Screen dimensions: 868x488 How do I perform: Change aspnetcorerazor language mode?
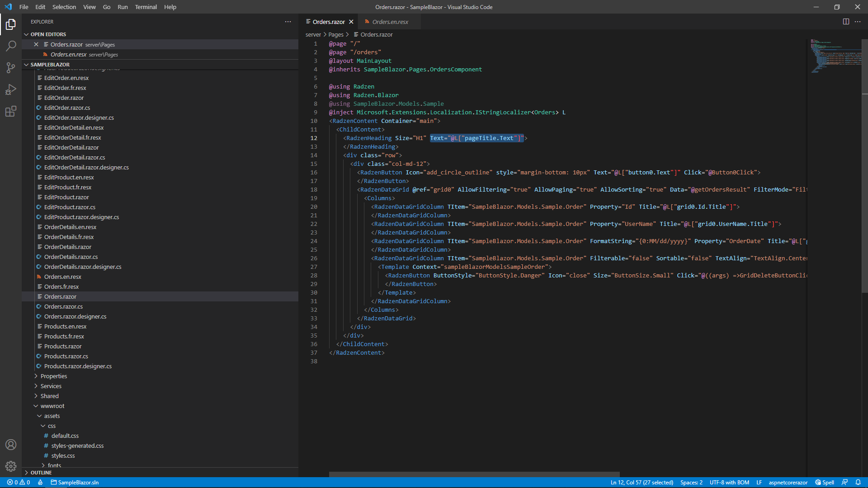[x=788, y=483]
